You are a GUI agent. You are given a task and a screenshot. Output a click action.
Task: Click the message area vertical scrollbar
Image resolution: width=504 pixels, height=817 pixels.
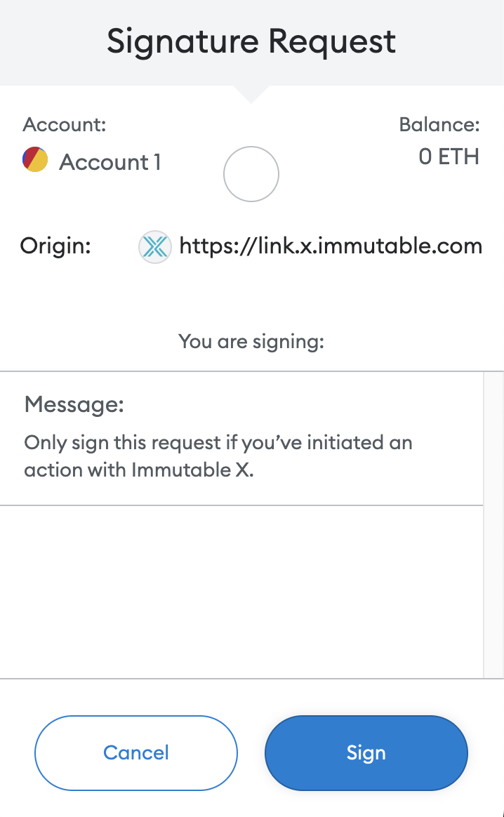click(x=493, y=525)
